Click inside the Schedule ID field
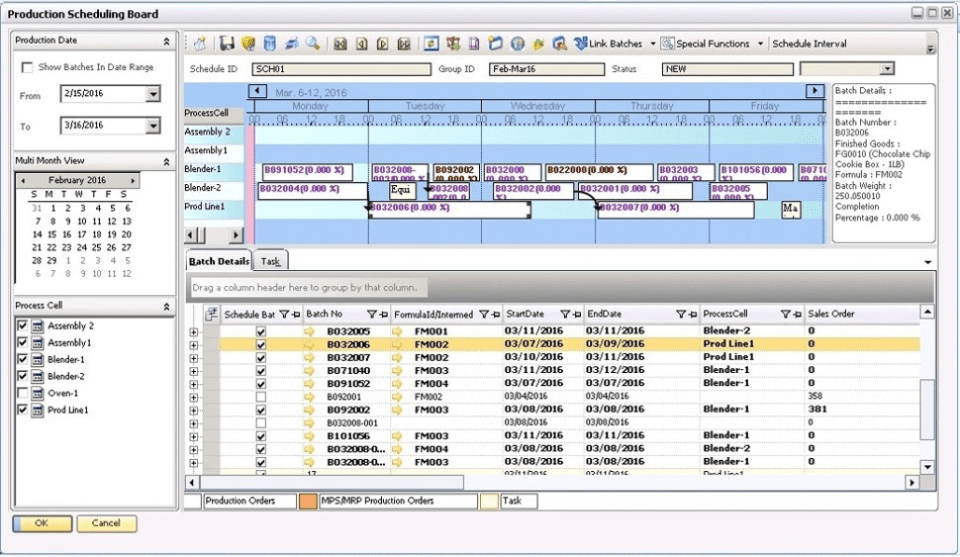960x557 pixels. coord(341,69)
